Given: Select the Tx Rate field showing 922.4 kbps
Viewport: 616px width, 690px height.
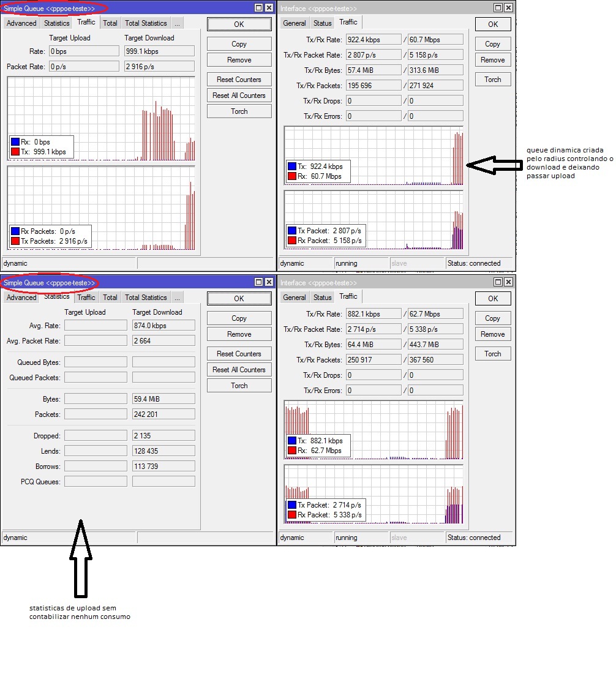Looking at the screenshot, I should coord(374,40).
